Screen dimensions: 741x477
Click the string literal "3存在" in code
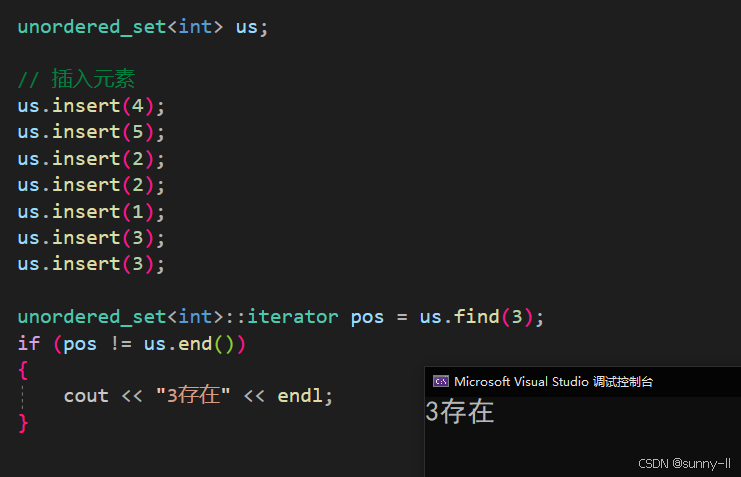(193, 396)
